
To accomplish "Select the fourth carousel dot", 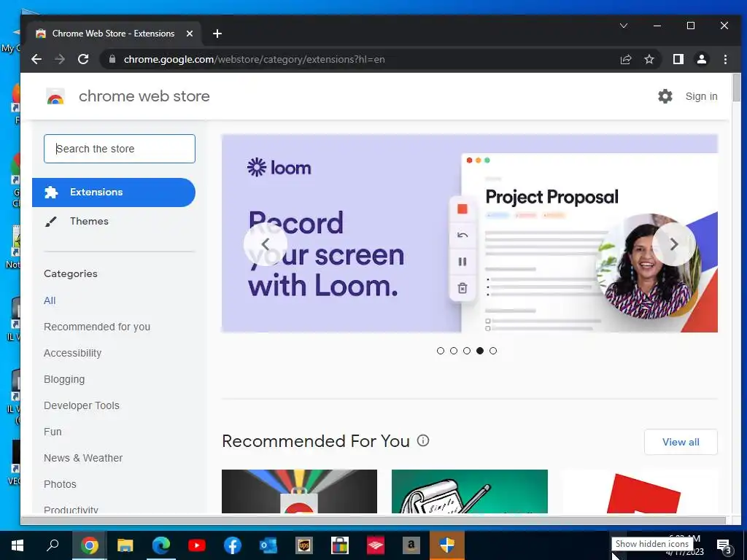I will tap(480, 351).
